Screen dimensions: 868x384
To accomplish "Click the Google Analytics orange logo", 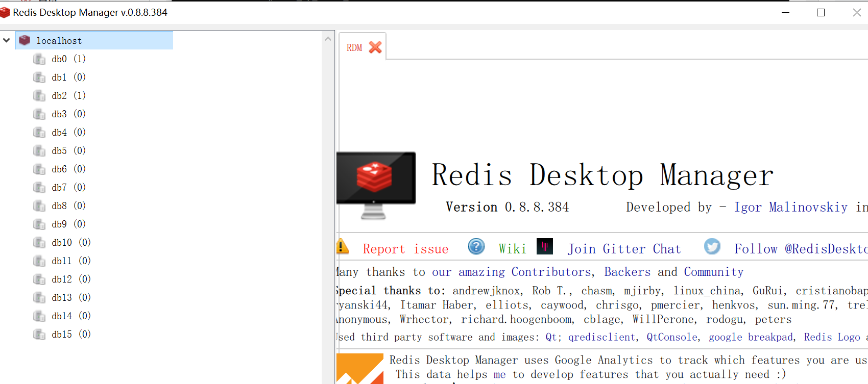I will [360, 369].
